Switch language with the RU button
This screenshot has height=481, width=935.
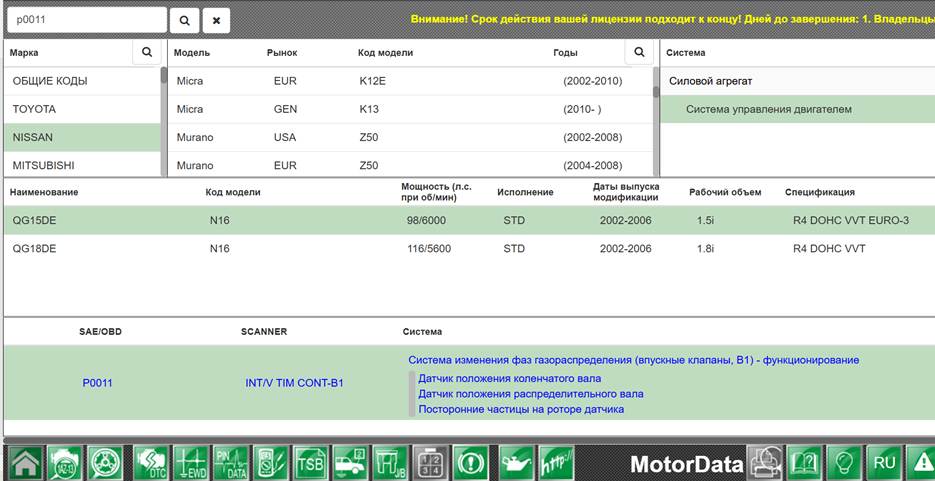884,463
